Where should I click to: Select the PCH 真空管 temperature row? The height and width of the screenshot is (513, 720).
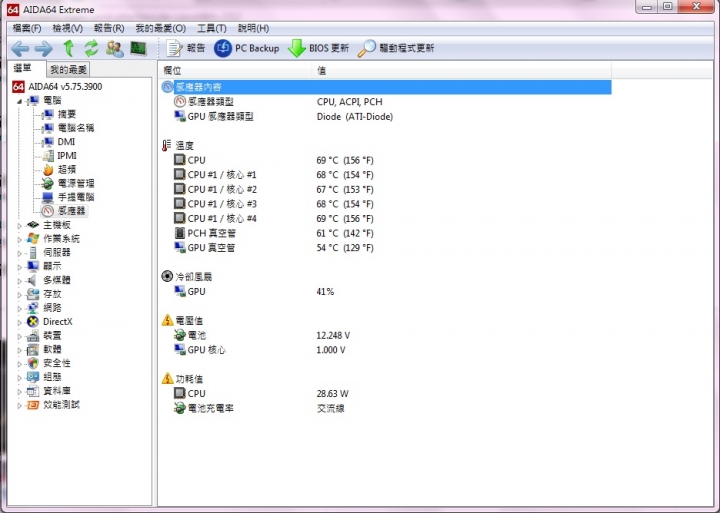tap(386, 233)
